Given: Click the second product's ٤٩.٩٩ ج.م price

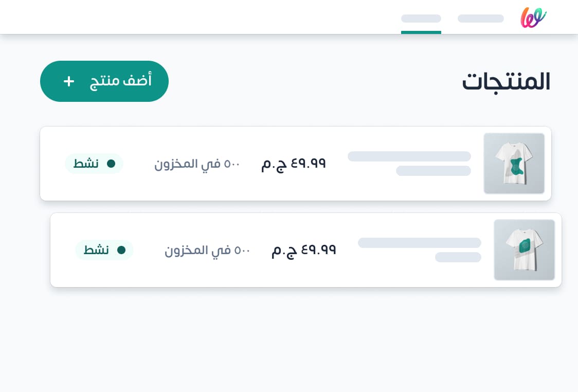Looking at the screenshot, I should (304, 251).
